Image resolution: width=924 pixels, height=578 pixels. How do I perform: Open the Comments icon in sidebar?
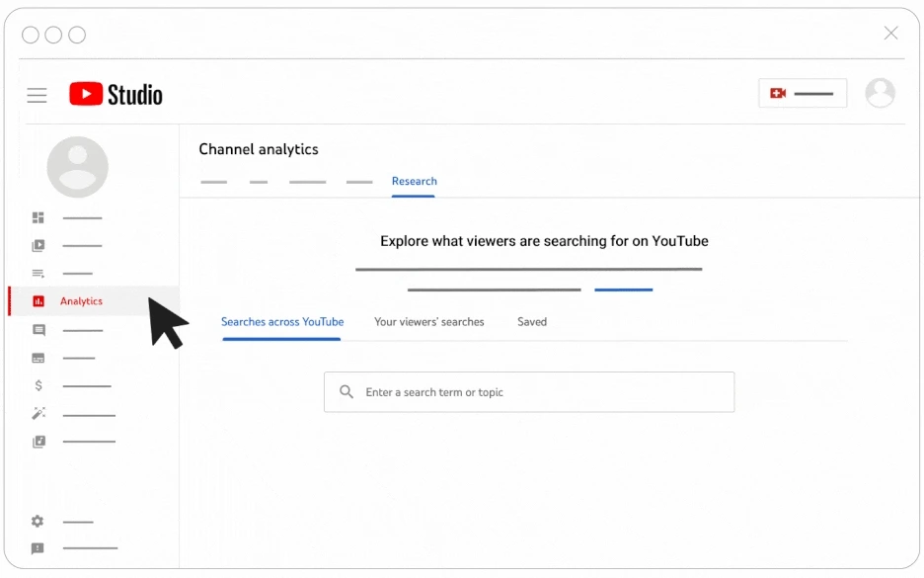[x=38, y=330]
